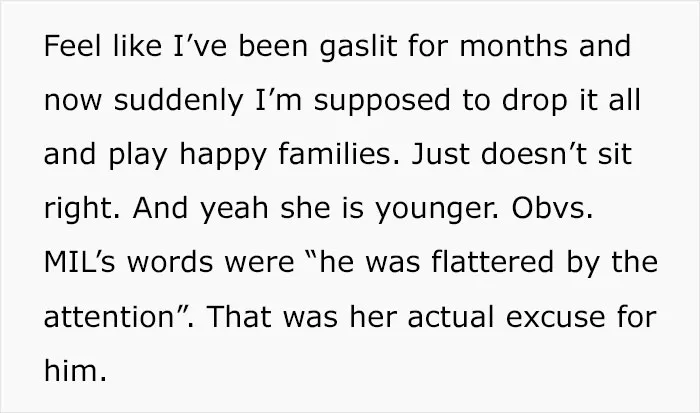Click the word "happy"
Viewport: 700px width, 413px height.
(x=223, y=155)
